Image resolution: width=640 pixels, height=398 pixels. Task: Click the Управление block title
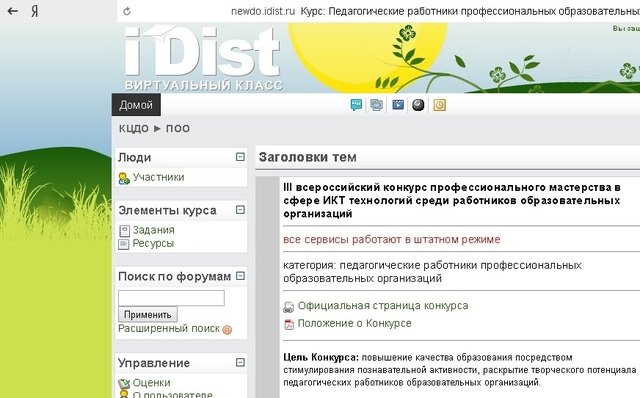tap(154, 363)
